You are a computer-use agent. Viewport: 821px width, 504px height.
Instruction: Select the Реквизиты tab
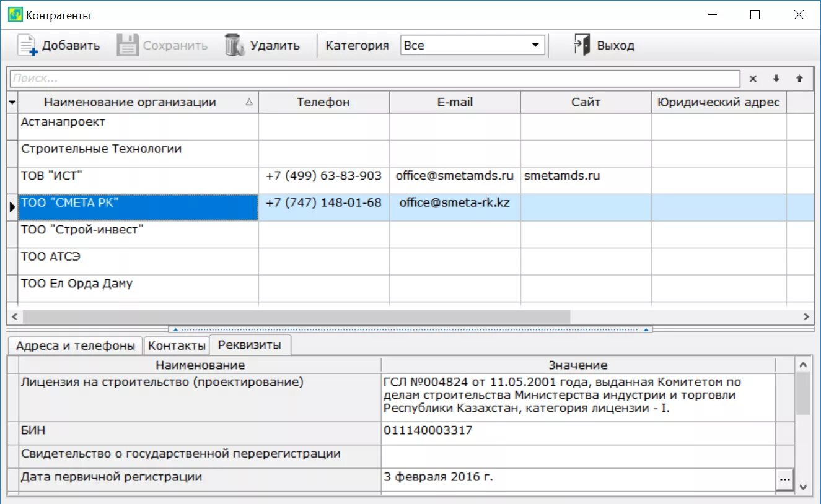click(250, 345)
